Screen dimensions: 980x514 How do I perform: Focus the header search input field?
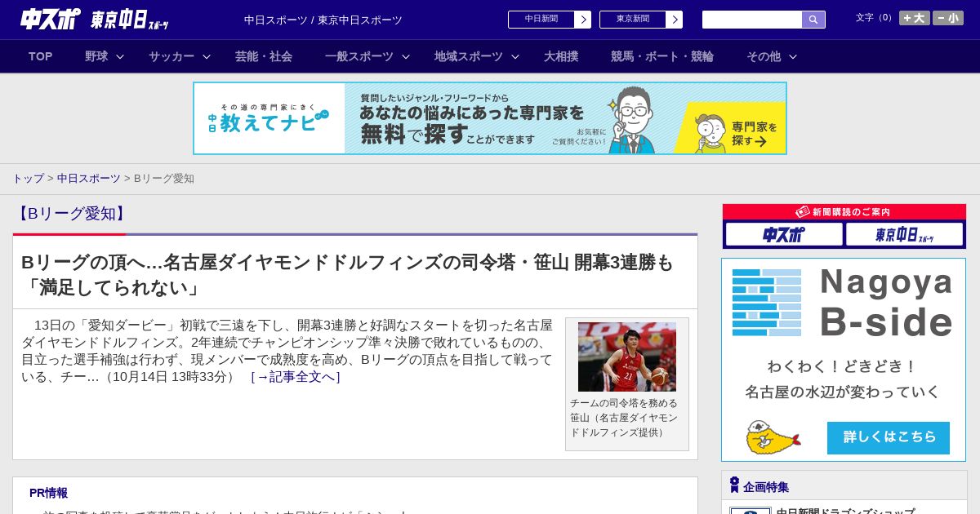click(x=752, y=20)
